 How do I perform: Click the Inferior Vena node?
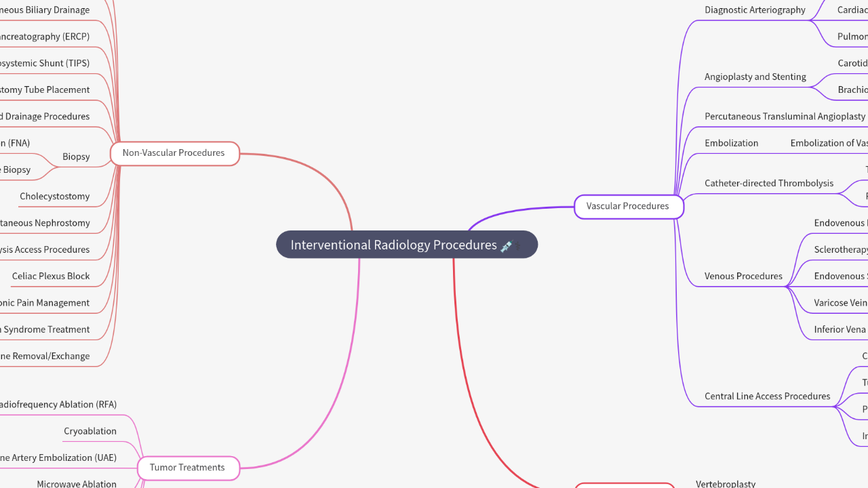841,329
